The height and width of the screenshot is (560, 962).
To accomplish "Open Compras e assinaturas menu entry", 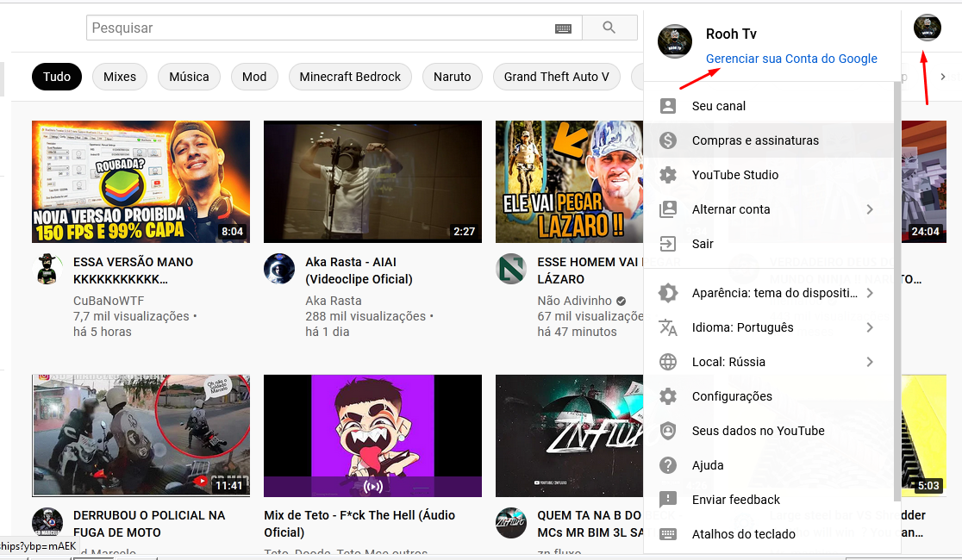I will pos(769,140).
